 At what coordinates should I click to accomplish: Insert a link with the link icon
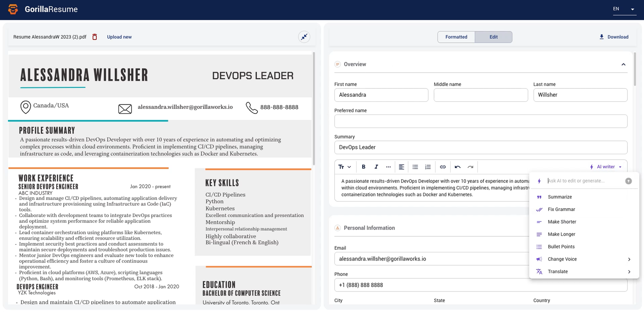click(442, 167)
